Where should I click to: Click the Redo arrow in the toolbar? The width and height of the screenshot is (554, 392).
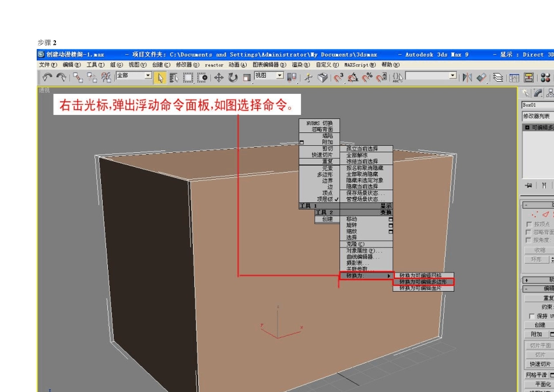pos(61,78)
